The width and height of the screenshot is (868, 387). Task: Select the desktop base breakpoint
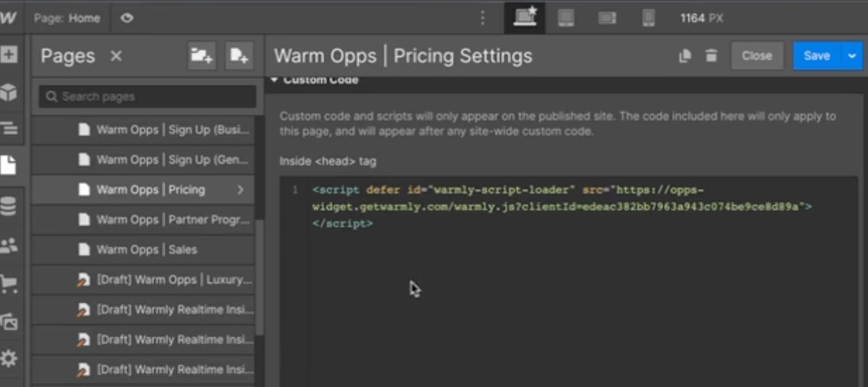[x=524, y=18]
